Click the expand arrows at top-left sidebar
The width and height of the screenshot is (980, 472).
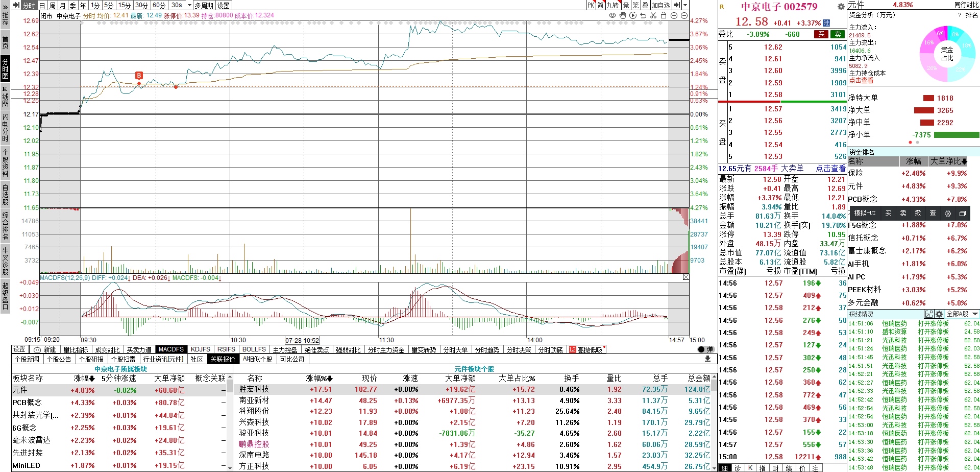[x=5, y=8]
